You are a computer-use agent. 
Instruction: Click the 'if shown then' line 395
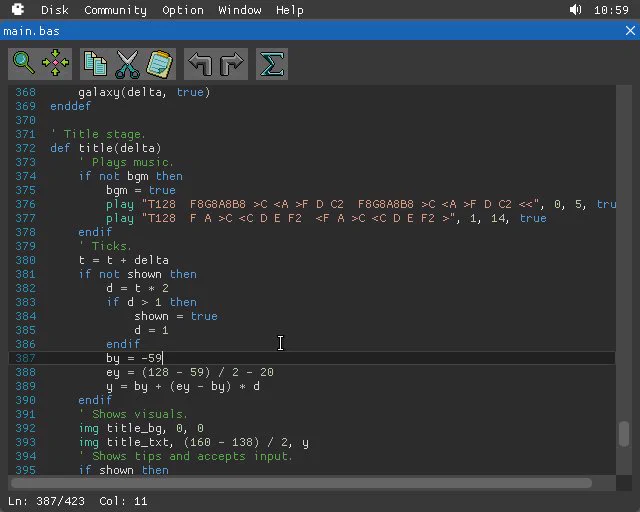point(124,470)
